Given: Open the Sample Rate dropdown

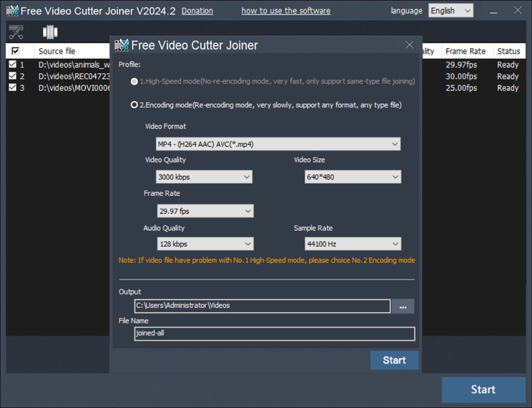Looking at the screenshot, I should point(352,244).
